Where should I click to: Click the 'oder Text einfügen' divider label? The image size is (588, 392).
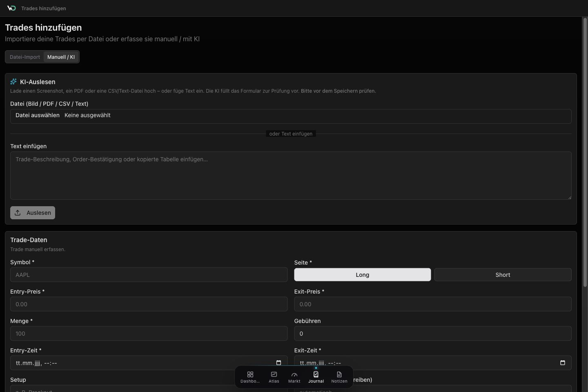click(x=291, y=134)
